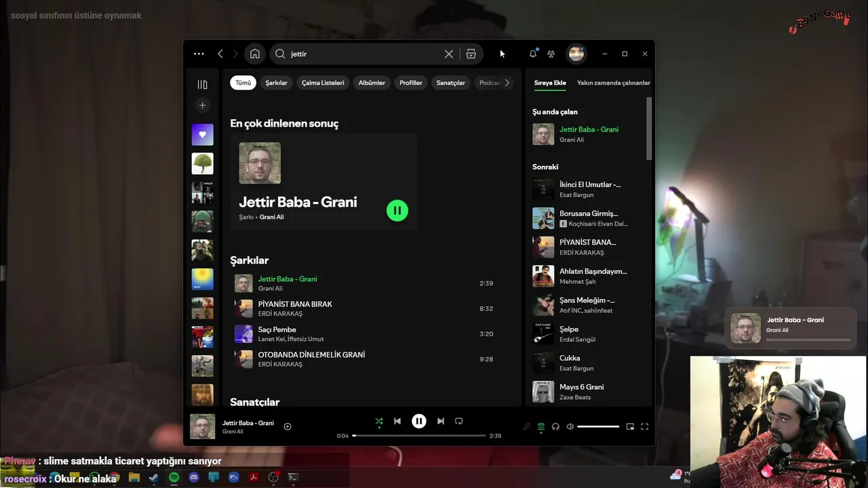Screen dimensions: 868x488
Task: Open Lanet Kel artist link
Action: 271,339
